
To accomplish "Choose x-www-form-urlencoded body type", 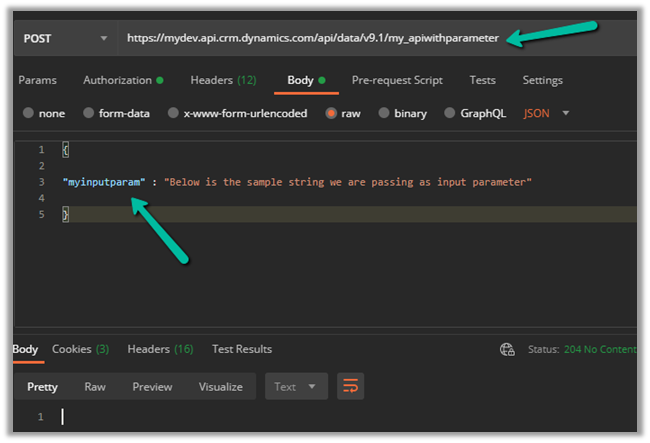I will (x=174, y=113).
